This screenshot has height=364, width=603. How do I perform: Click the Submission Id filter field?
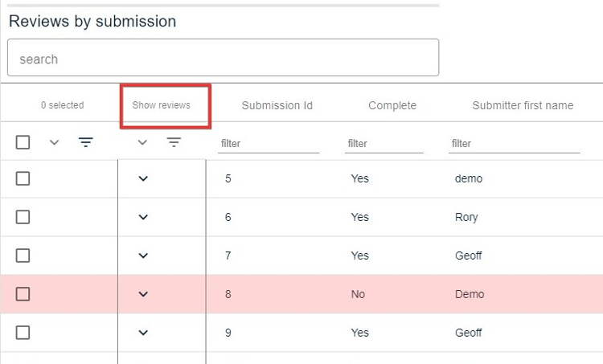click(x=269, y=144)
